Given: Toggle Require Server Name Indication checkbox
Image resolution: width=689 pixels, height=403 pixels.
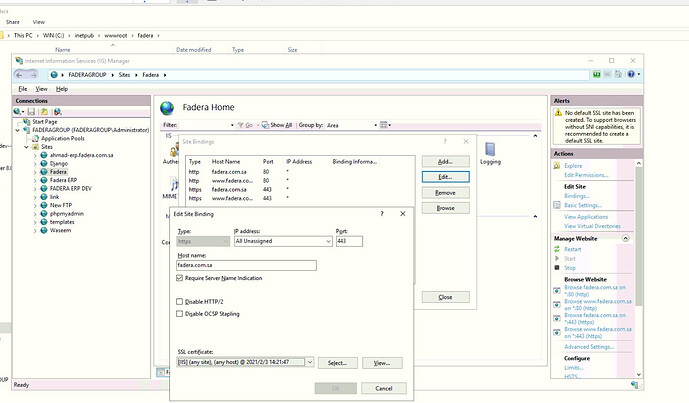Looking at the screenshot, I should click(x=179, y=278).
